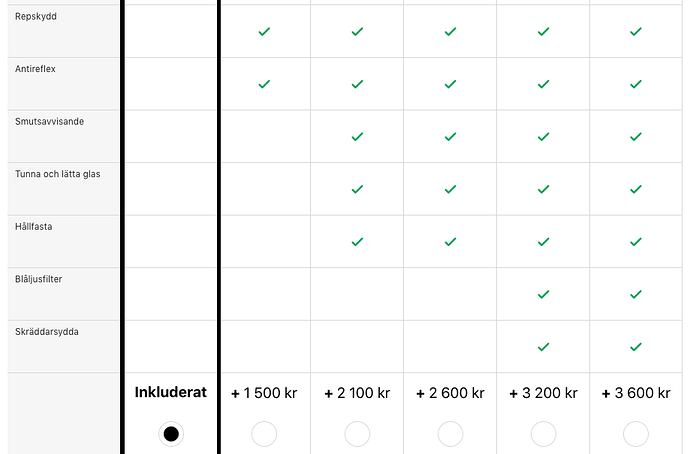Viewport: 690px width, 454px height.
Task: Pick the + 2 600 kr radio option
Action: point(450,433)
